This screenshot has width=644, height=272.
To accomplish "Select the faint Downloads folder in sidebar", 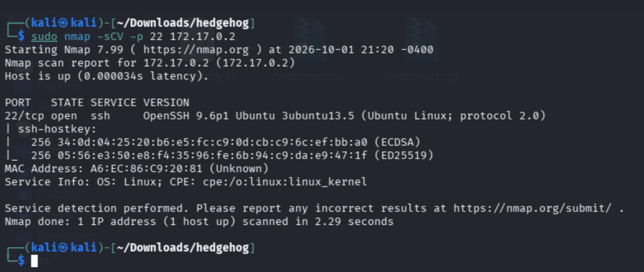I will pyautogui.click(x=66, y=236).
